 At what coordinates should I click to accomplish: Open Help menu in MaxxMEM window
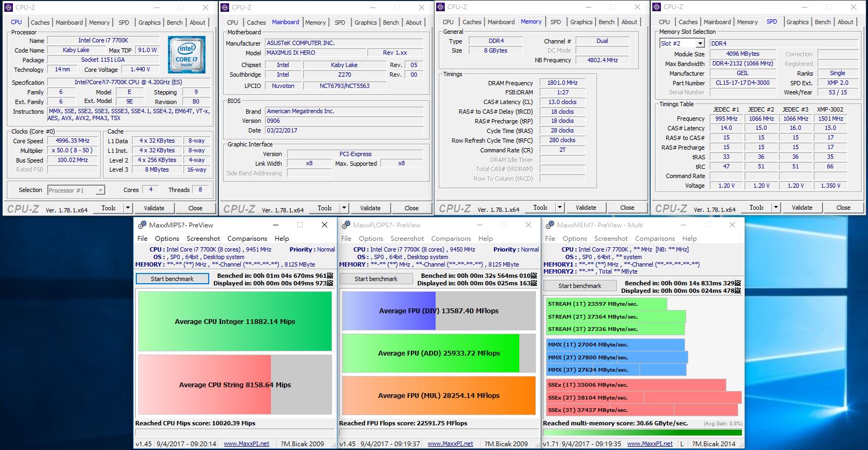[x=689, y=239]
